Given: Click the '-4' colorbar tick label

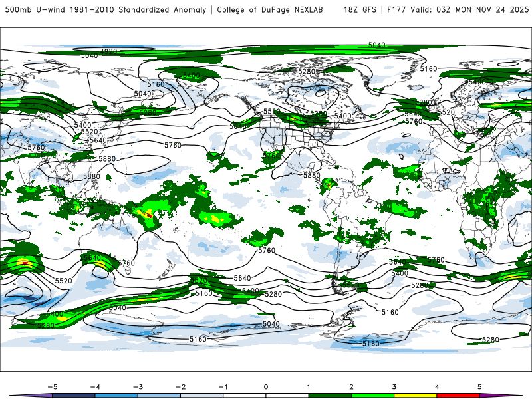Looking at the screenshot, I should [95, 387].
